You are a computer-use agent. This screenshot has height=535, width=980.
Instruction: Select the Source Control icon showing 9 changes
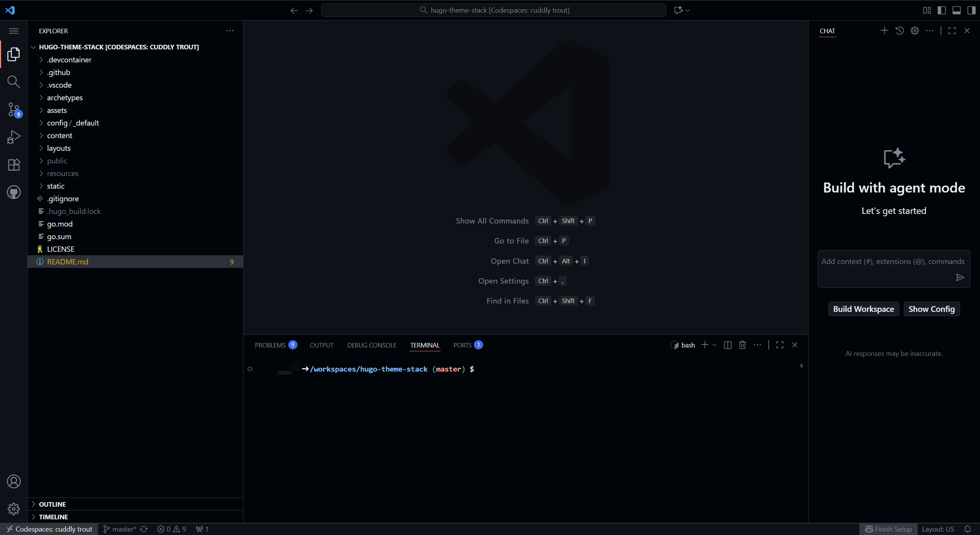pos(13,109)
